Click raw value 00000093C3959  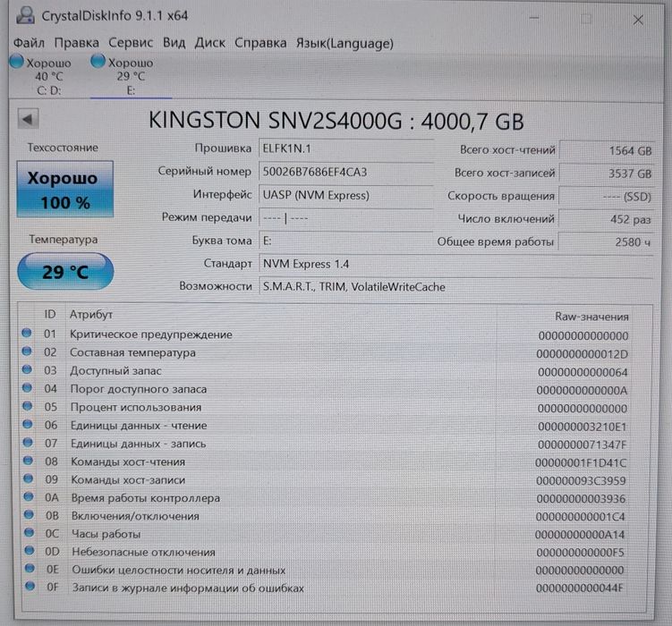[x=581, y=481]
